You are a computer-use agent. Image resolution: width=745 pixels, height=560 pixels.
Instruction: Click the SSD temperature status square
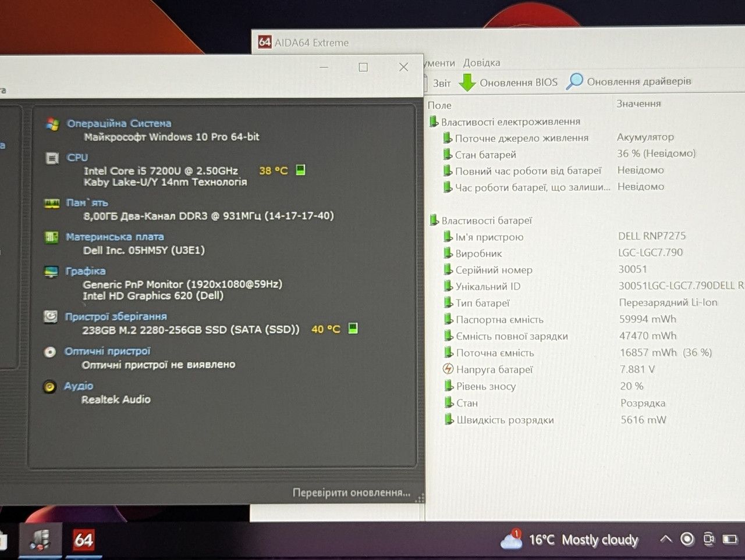point(353,328)
